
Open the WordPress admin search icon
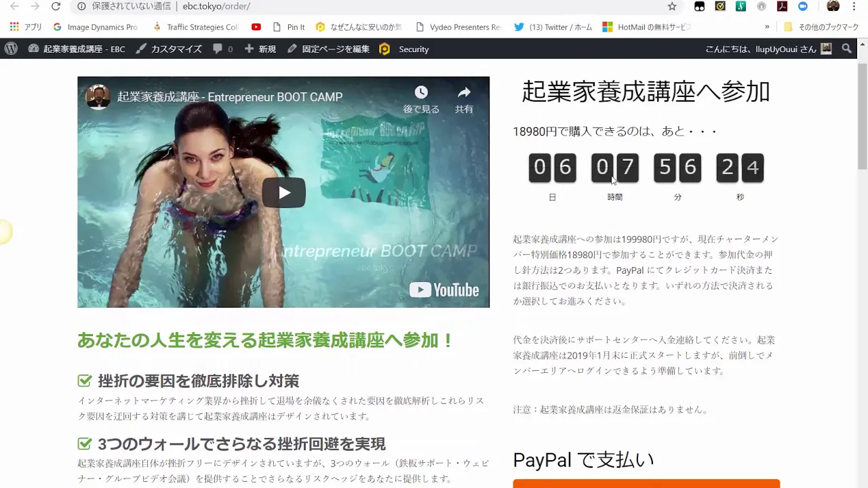pyautogui.click(x=847, y=49)
